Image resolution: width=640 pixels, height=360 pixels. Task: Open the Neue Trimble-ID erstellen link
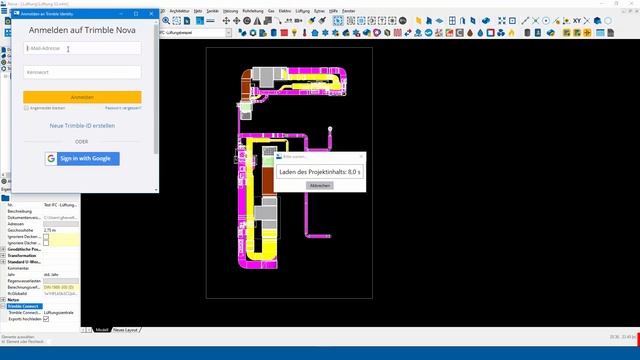pyautogui.click(x=82, y=126)
